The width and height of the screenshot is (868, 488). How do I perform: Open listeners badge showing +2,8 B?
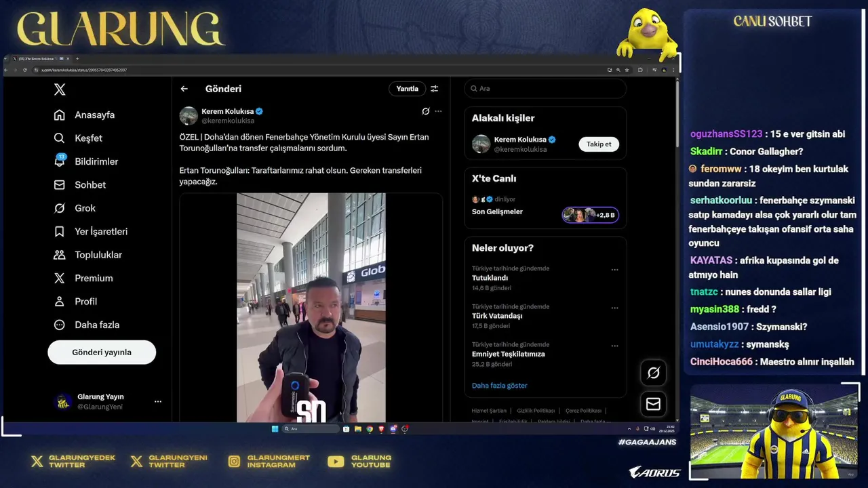590,215
